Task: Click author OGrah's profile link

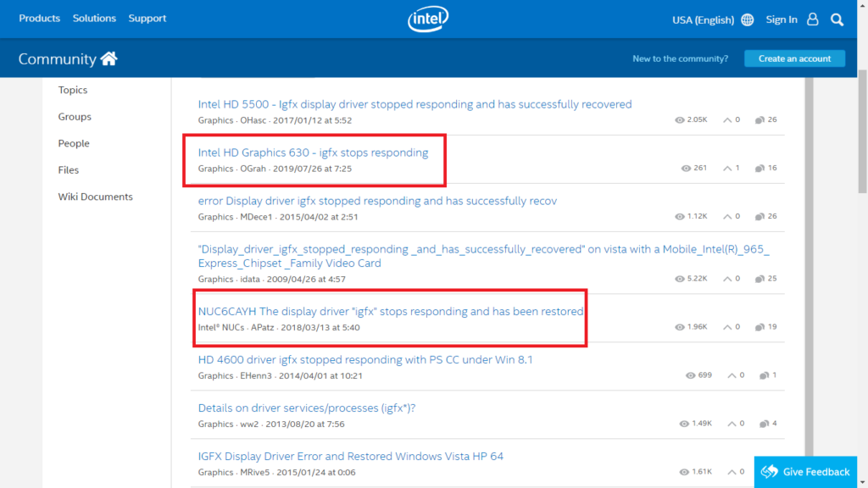Action: click(x=253, y=169)
